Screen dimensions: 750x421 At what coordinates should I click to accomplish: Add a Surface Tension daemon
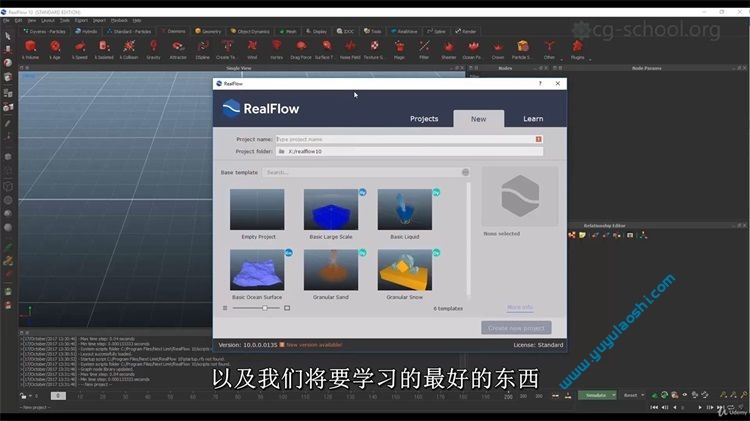click(325, 49)
